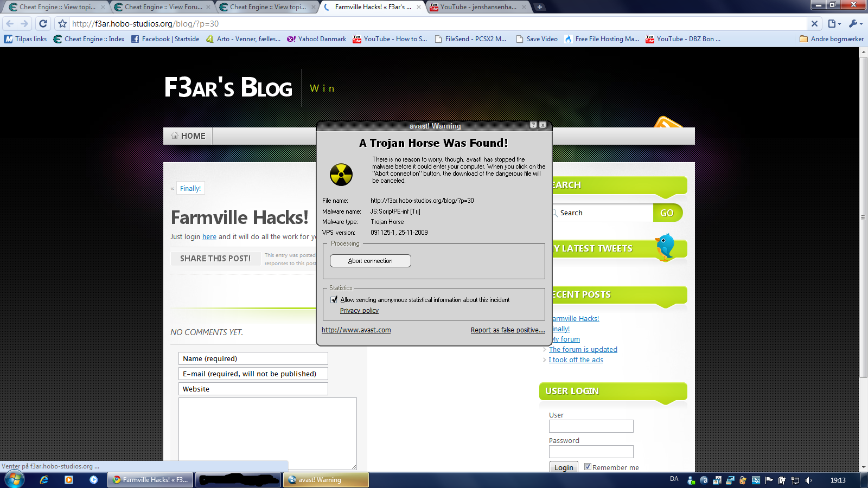Open help in the avast! Warning dialog

click(x=533, y=125)
